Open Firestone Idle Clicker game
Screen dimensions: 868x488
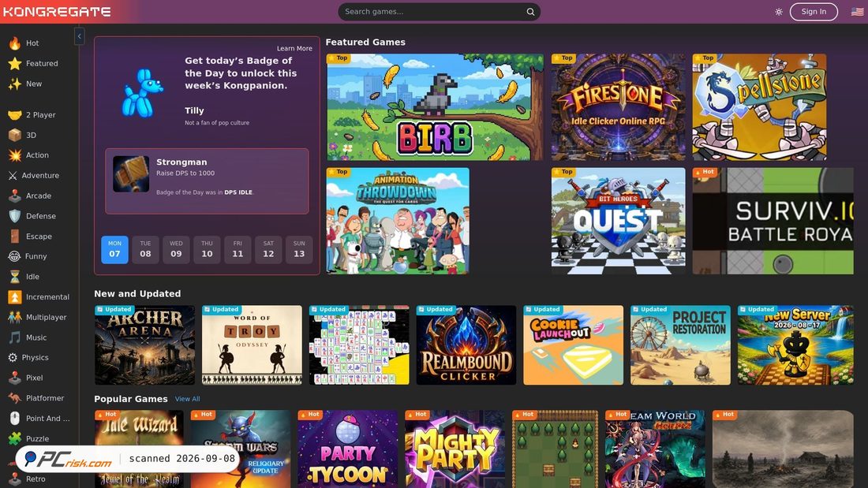[x=619, y=106]
